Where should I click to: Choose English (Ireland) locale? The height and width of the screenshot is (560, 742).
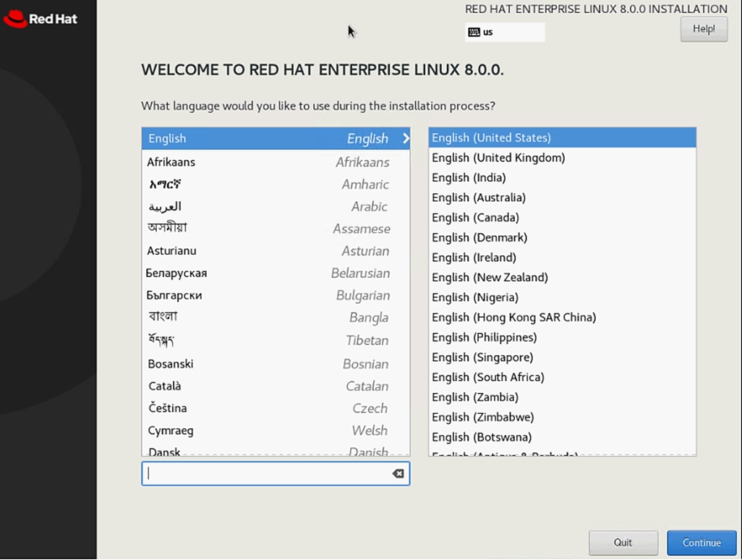pos(562,258)
